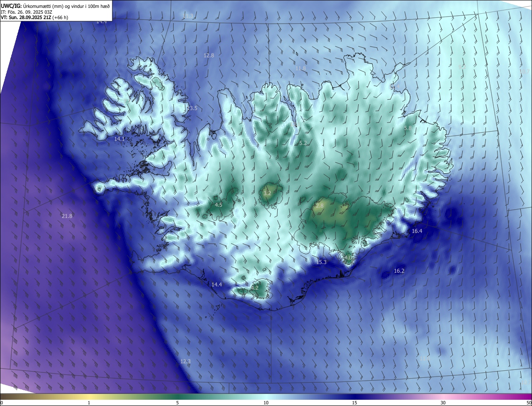Click the colorbar tick label 1
Viewport: 532px width, 406px height.
[89, 403]
